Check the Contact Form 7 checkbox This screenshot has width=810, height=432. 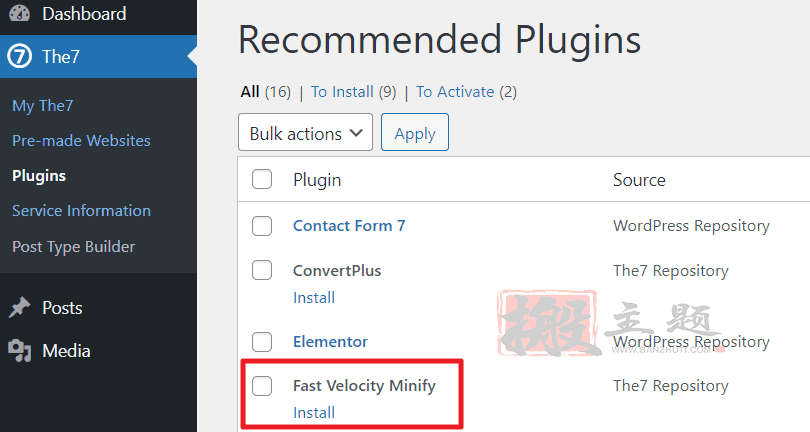[x=262, y=226]
